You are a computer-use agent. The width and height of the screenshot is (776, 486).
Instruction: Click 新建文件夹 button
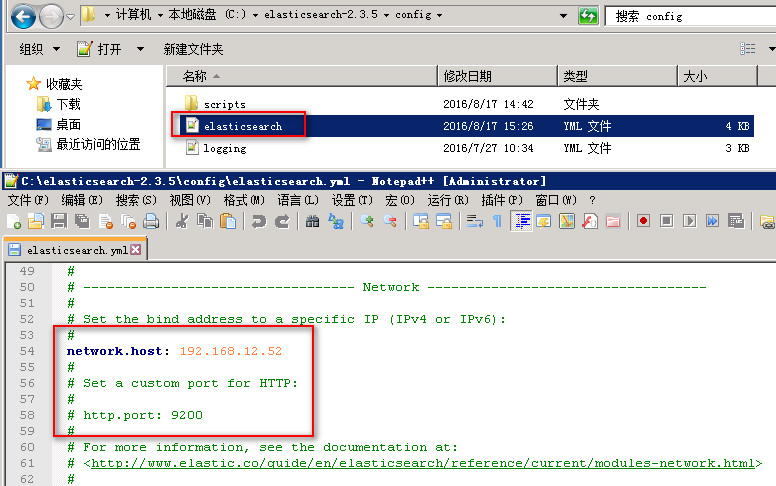click(193, 49)
